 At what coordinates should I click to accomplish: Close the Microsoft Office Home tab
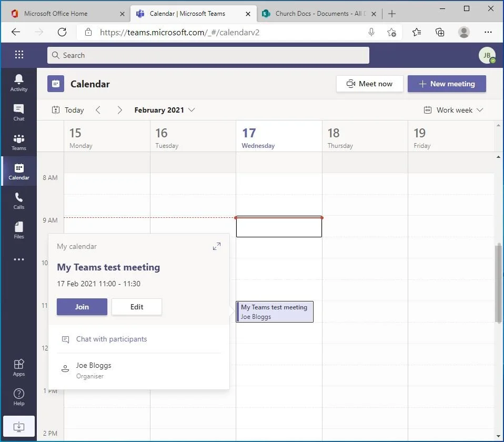click(122, 14)
